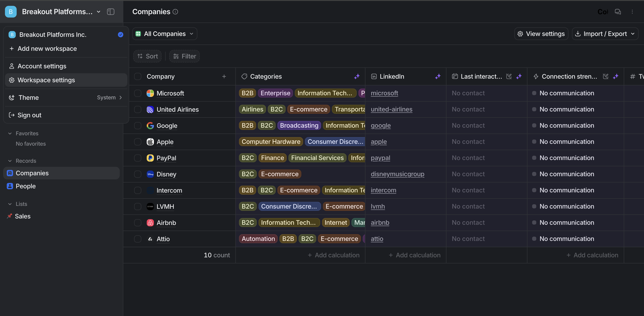The height and width of the screenshot is (316, 644).
Task: Check the checkbox on the Apple row
Action: [138, 142]
